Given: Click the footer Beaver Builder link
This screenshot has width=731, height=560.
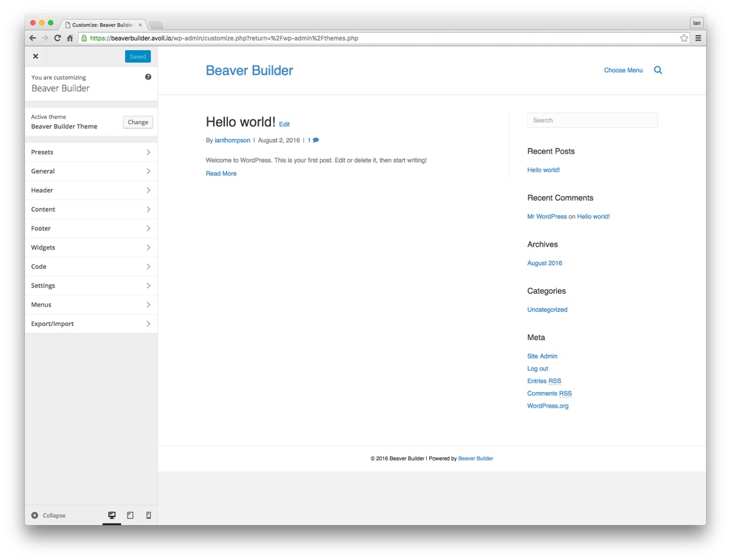Looking at the screenshot, I should pos(476,458).
